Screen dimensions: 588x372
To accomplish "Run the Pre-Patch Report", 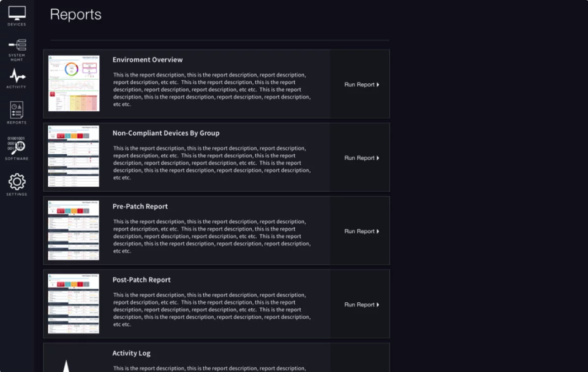I will (361, 231).
